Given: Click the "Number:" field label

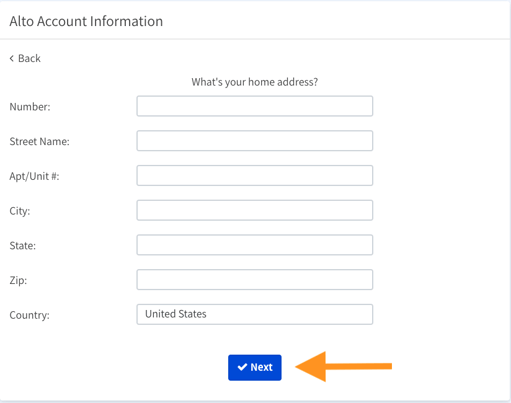Looking at the screenshot, I should point(30,107).
